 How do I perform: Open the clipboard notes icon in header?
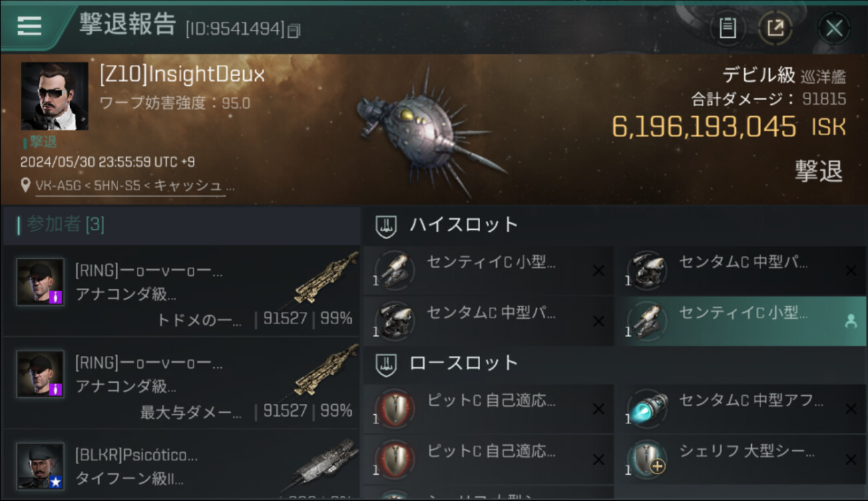[727, 29]
